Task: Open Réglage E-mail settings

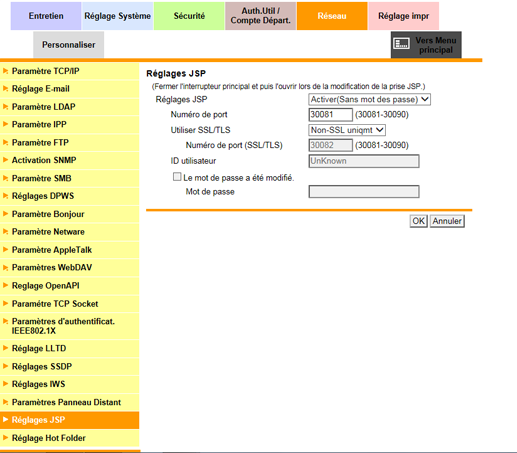Action: [x=69, y=89]
